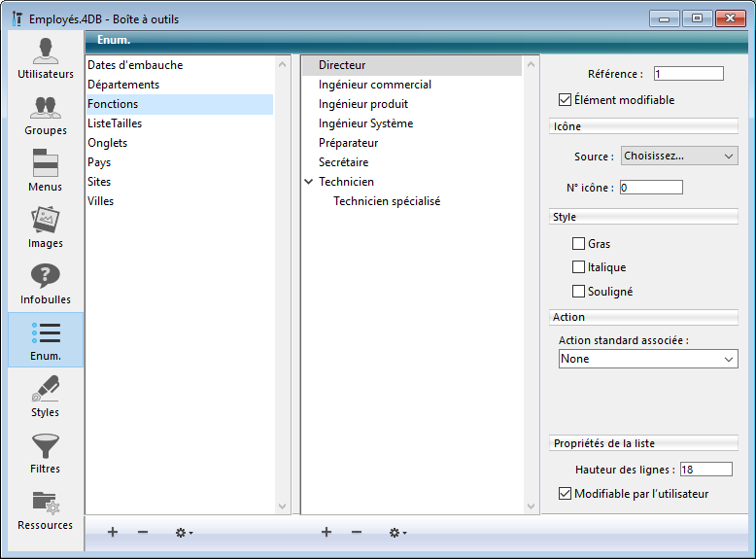Open the Images library icon
This screenshot has height=559, width=756.
pos(45,227)
